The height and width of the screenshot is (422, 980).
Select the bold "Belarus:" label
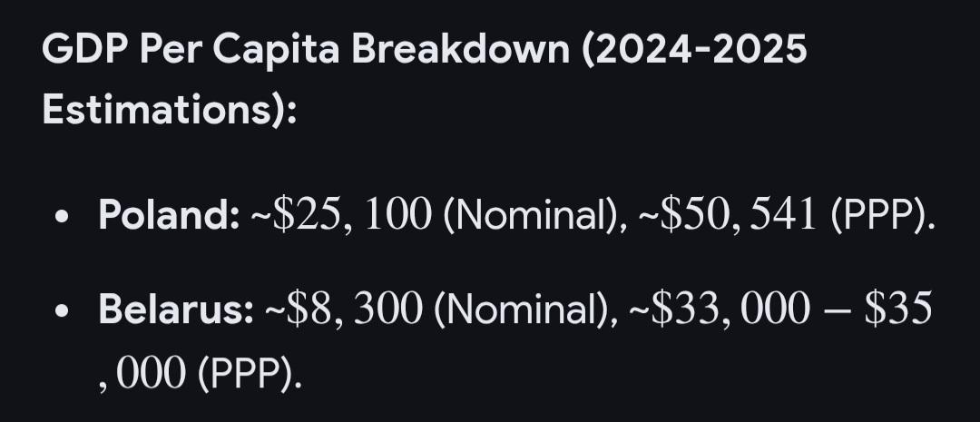click(176, 309)
